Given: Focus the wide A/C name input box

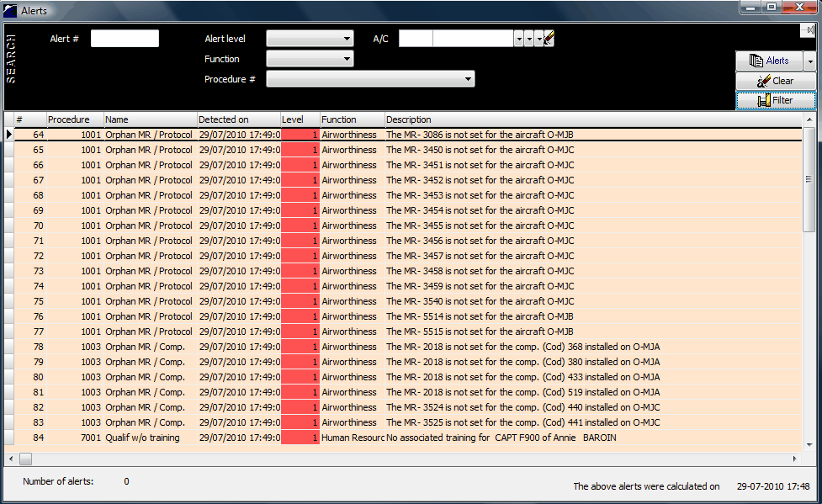Looking at the screenshot, I should click(473, 39).
